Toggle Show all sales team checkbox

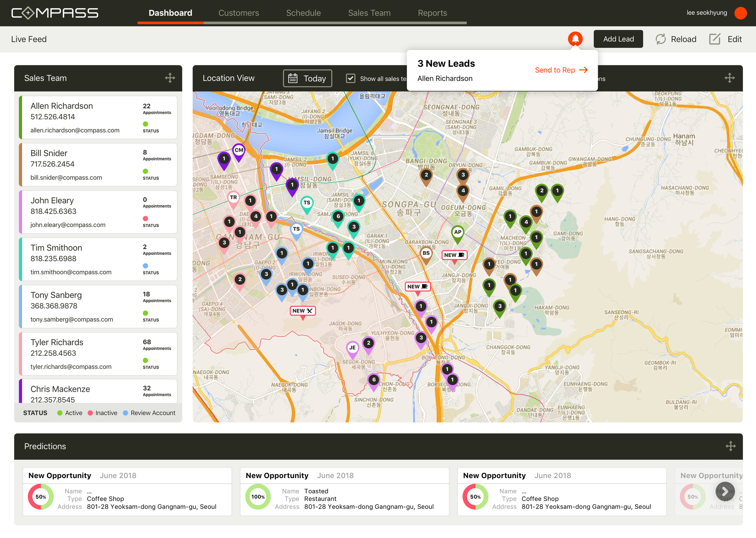pos(350,78)
